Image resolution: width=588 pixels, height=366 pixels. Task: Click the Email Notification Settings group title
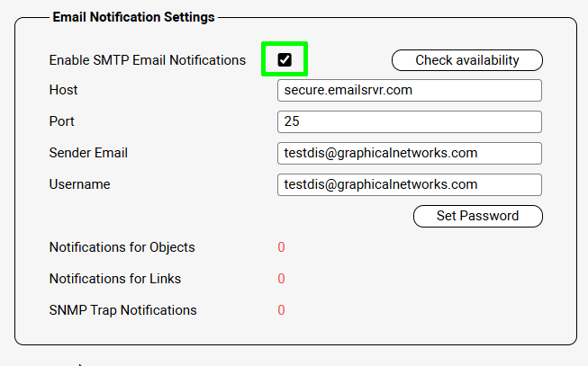(x=133, y=17)
